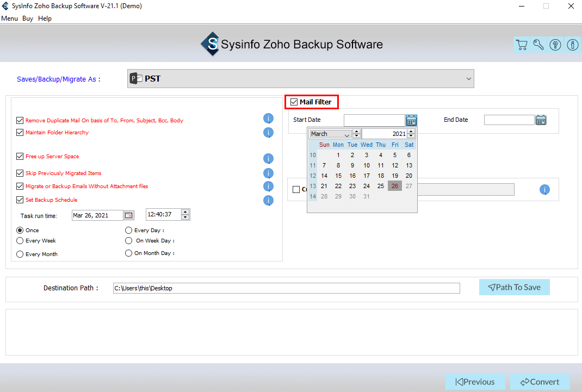Select March 26 in the calendar
The width and height of the screenshot is (582, 392).
(395, 186)
